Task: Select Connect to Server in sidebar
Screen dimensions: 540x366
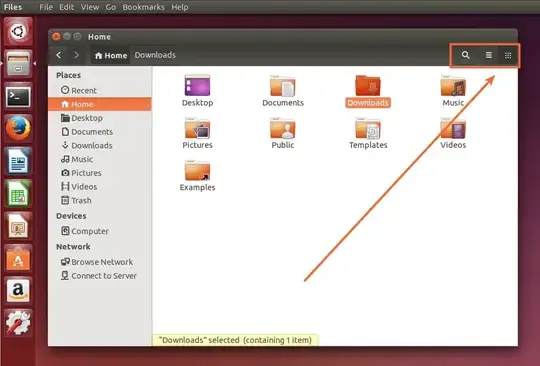Action: click(x=99, y=276)
